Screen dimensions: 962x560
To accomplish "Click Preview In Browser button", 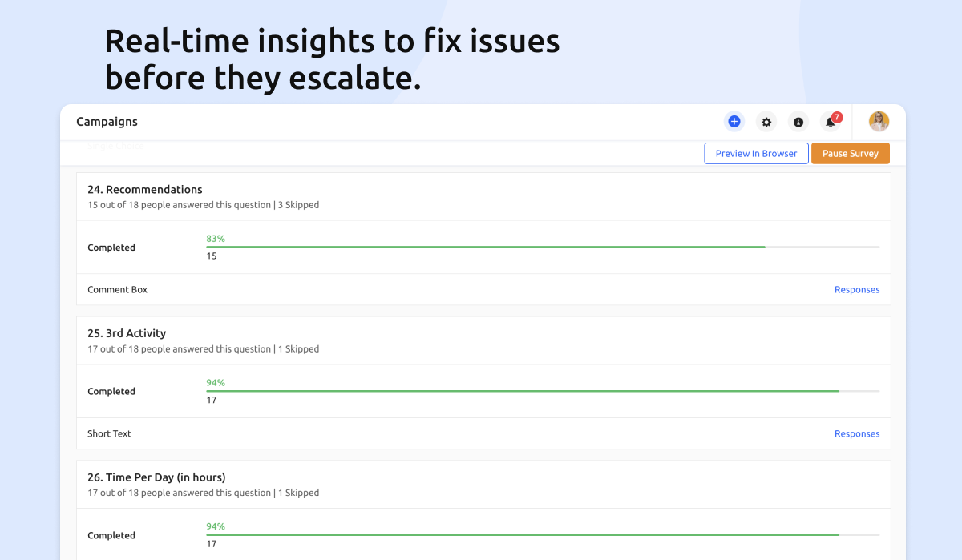I will coord(756,153).
